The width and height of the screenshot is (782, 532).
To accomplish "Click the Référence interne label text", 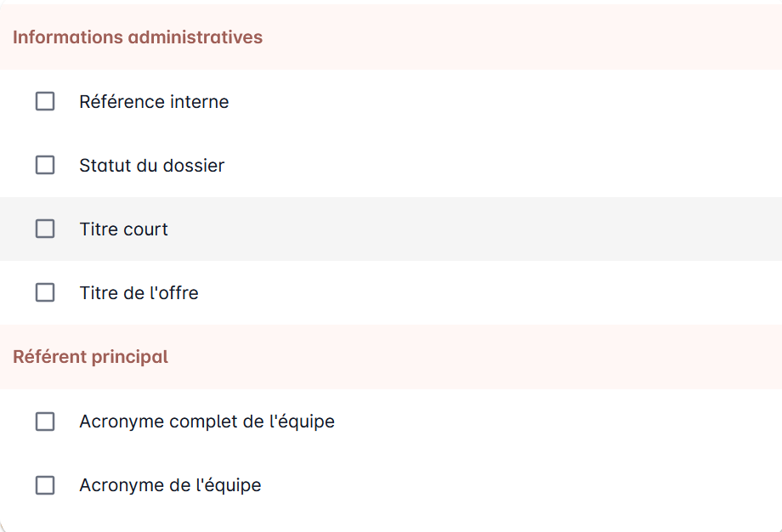I will coord(154,102).
